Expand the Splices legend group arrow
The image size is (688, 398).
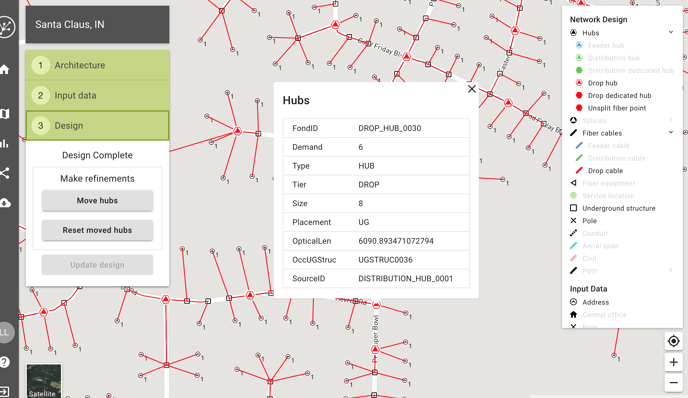click(670, 120)
